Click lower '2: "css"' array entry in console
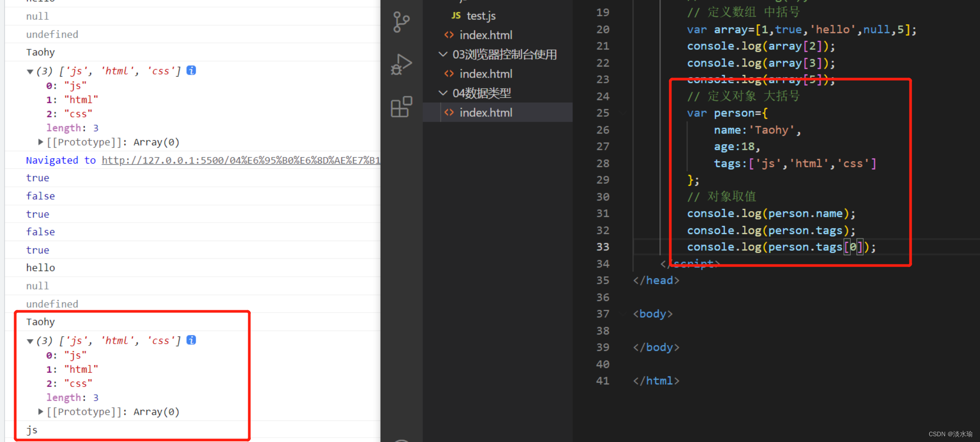 pos(69,384)
